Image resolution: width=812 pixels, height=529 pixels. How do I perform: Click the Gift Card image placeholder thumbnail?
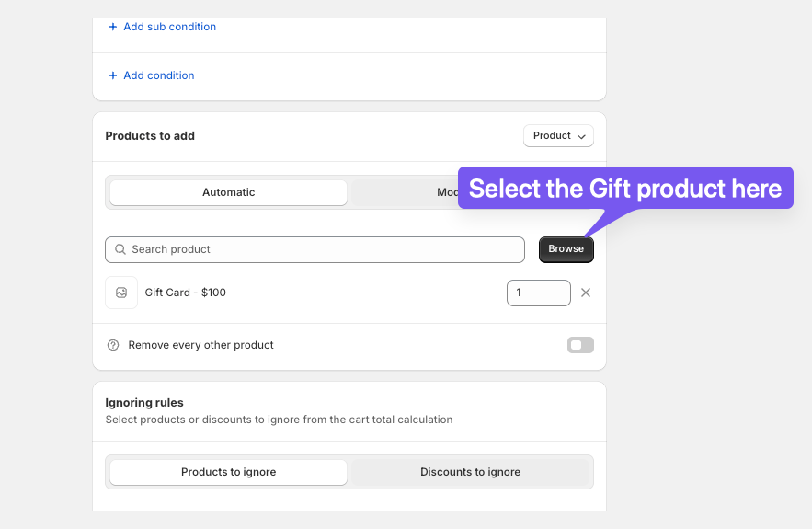[x=121, y=293]
